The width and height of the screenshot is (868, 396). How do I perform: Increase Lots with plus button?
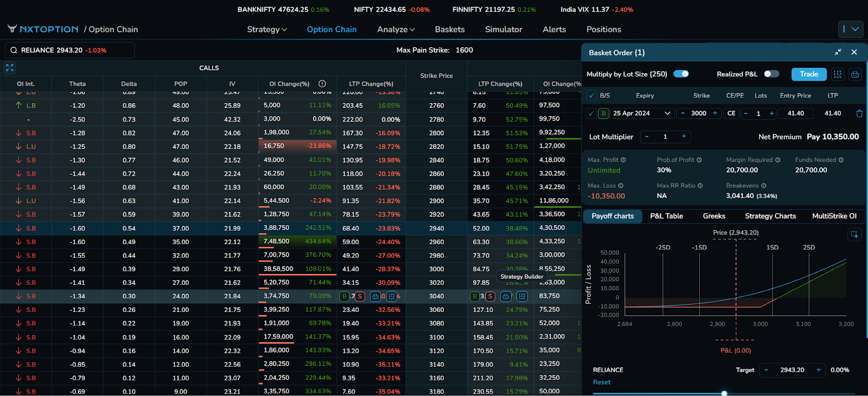pyautogui.click(x=771, y=113)
